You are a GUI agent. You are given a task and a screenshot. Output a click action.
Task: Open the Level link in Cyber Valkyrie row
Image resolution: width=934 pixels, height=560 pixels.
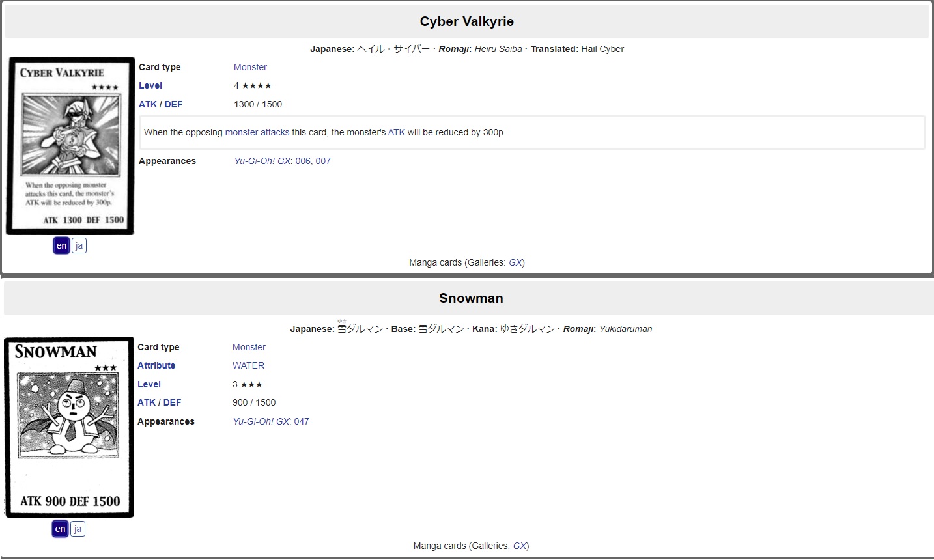(150, 85)
